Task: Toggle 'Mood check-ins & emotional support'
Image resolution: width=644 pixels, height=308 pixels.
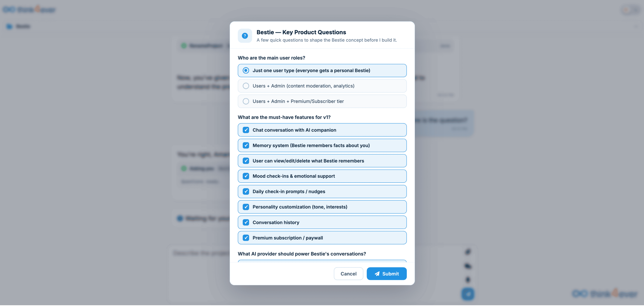Action: 322,176
